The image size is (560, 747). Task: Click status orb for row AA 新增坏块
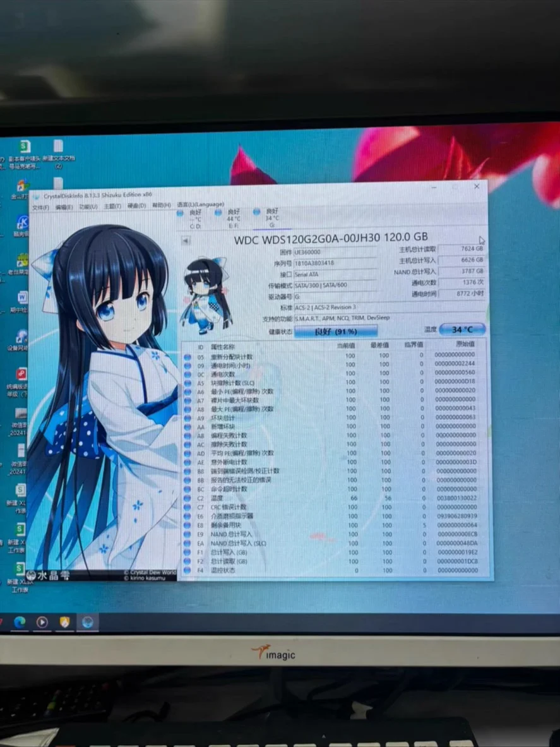point(187,427)
